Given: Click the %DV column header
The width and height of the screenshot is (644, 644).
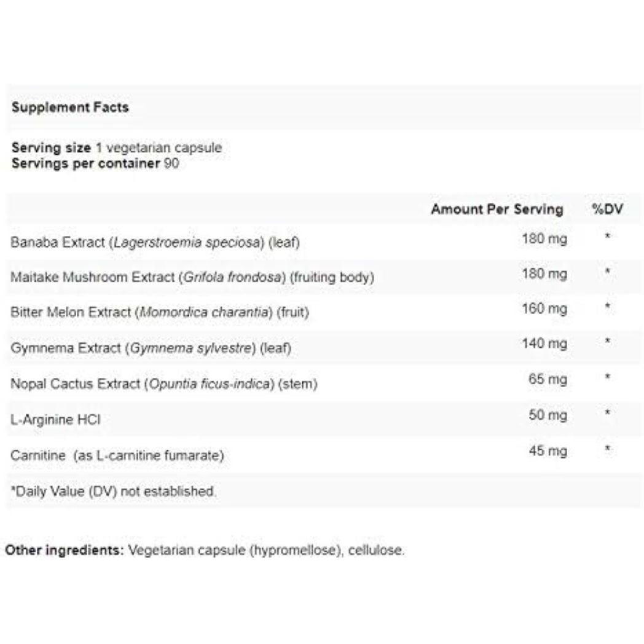Looking at the screenshot, I should (607, 209).
